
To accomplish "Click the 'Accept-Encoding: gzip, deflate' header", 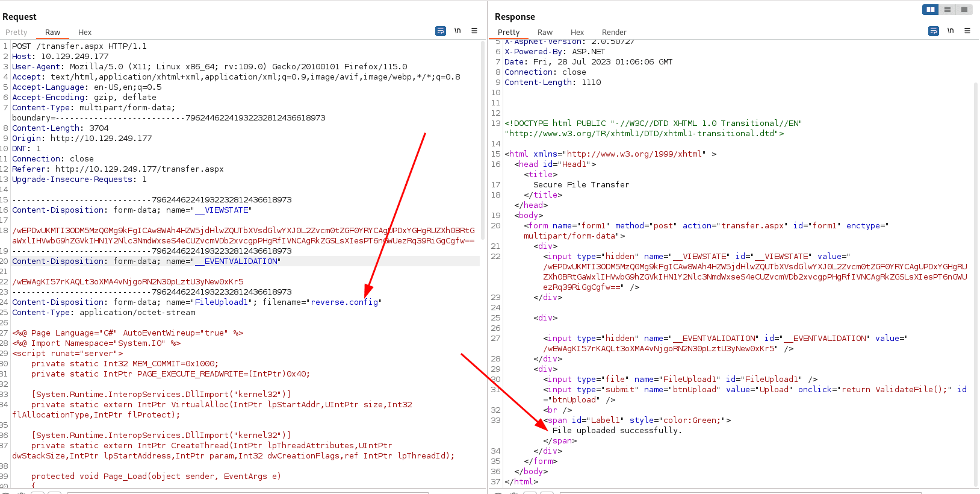I will pos(84,98).
